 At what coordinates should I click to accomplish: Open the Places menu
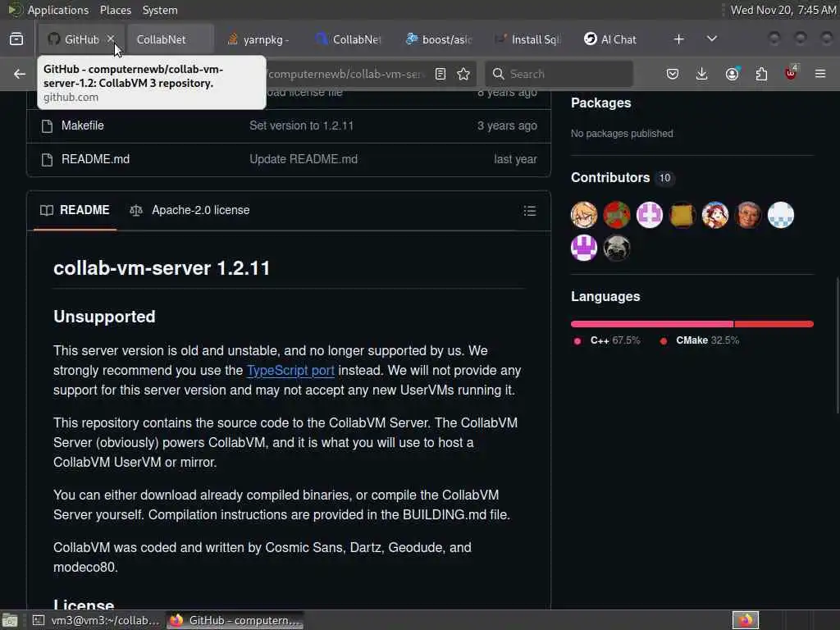coord(116,10)
